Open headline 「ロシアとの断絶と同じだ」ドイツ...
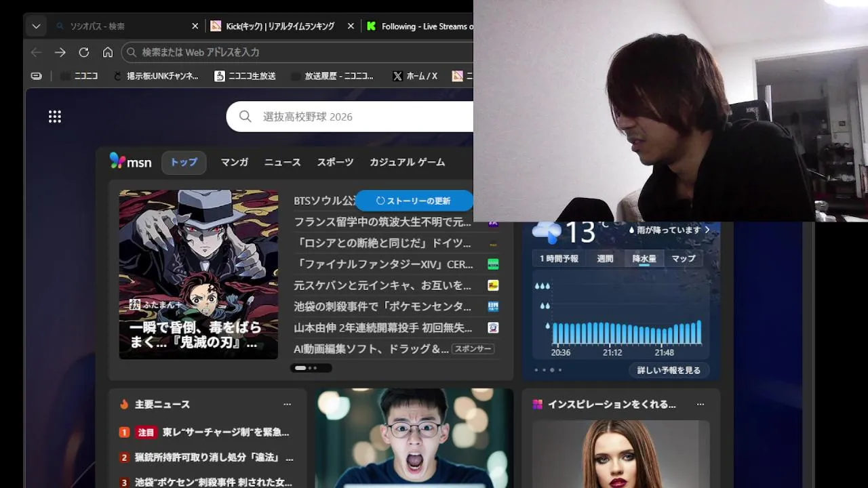This screenshot has height=488, width=868. pyautogui.click(x=382, y=243)
